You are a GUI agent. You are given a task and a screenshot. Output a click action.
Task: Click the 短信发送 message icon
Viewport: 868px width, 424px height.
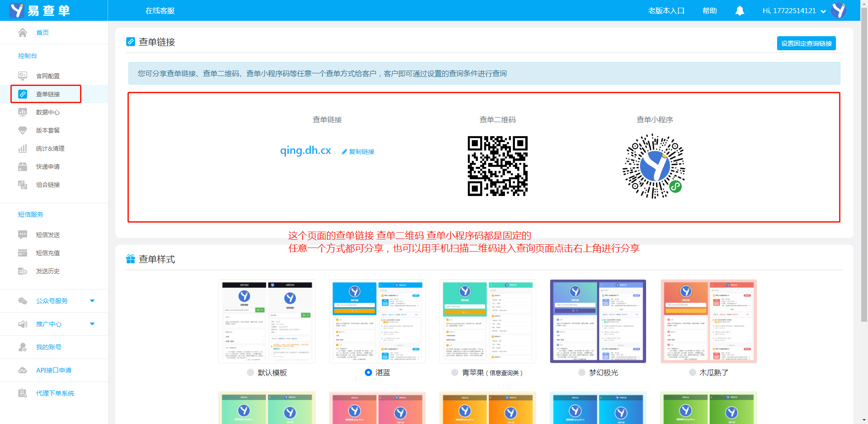(x=23, y=234)
